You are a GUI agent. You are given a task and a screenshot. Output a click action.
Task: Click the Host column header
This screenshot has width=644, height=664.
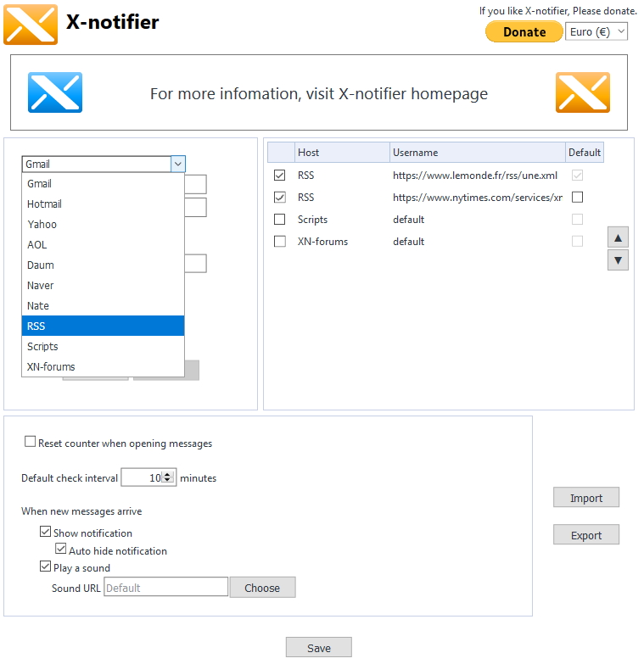pyautogui.click(x=342, y=153)
